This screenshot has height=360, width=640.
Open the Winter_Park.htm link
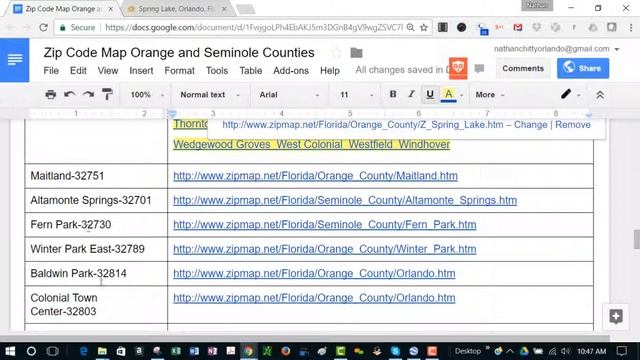click(324, 249)
